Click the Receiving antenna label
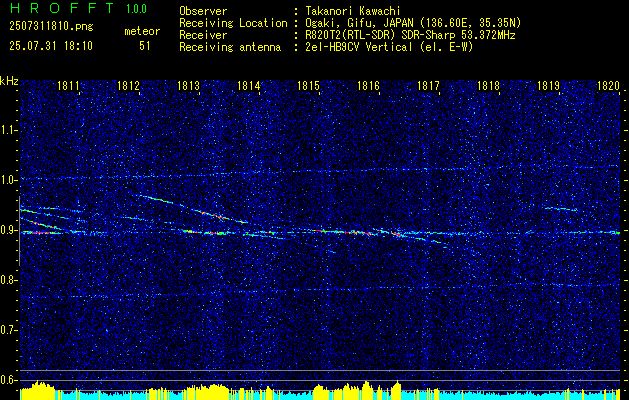Image resolution: width=629 pixels, height=400 pixels. click(x=230, y=47)
